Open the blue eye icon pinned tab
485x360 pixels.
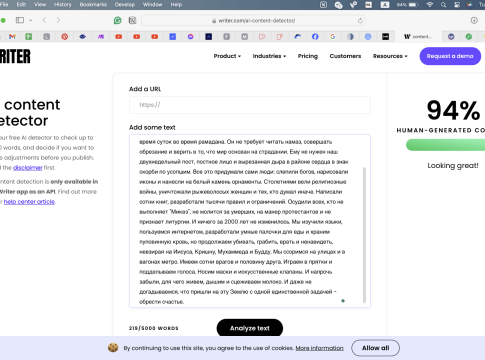(x=83, y=37)
